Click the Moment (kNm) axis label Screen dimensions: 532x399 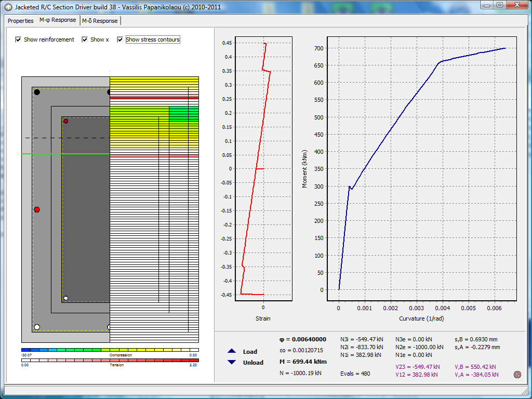304,169
